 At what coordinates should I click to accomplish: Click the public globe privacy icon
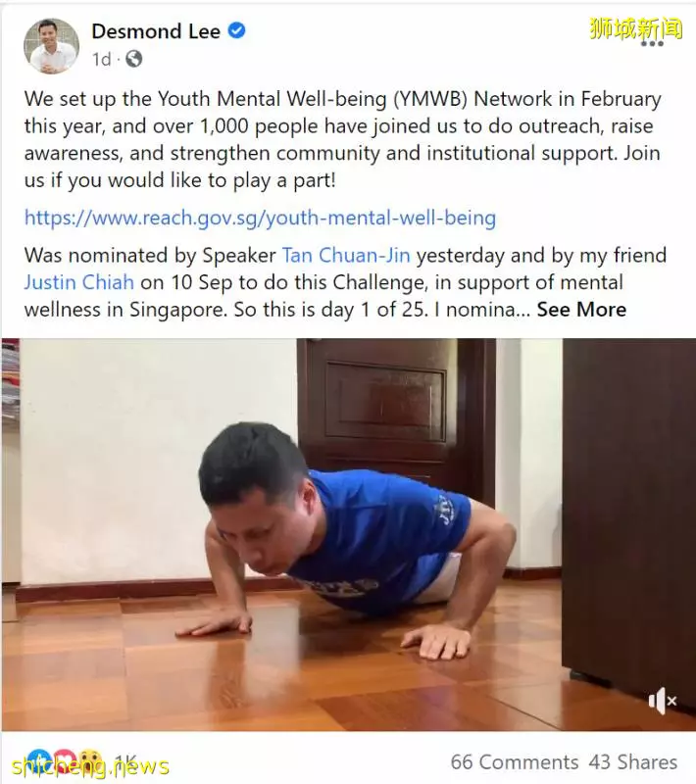[134, 59]
